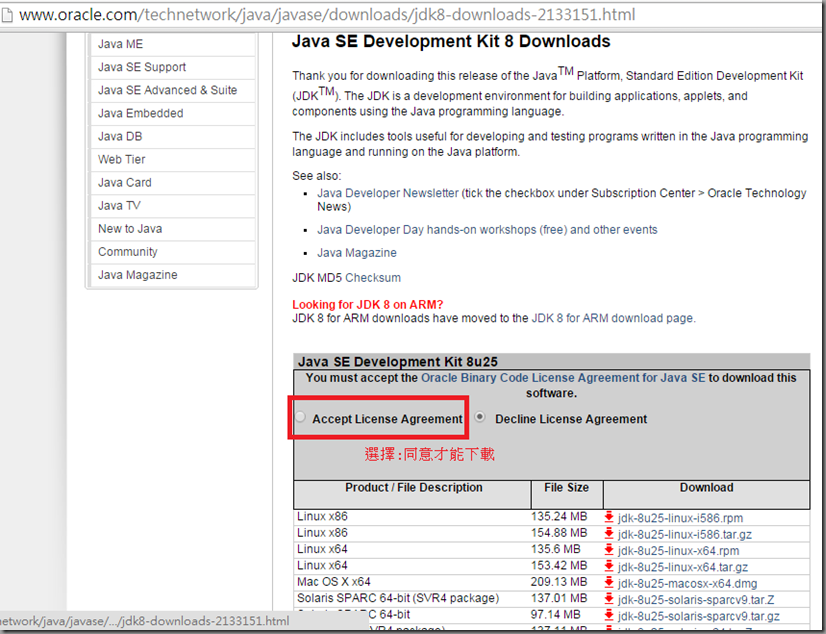Click download arrow icon for jdk-8u25-linux-i586.tar.gz

pos(609,533)
